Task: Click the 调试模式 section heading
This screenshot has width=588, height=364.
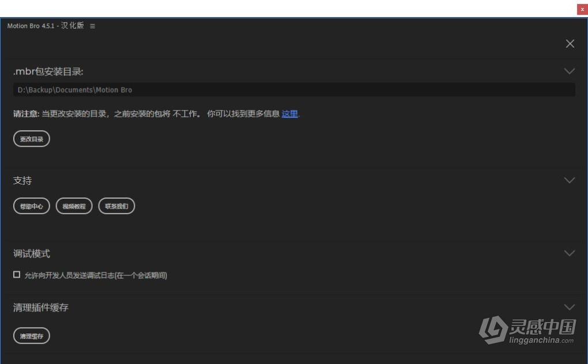Action: [32, 254]
